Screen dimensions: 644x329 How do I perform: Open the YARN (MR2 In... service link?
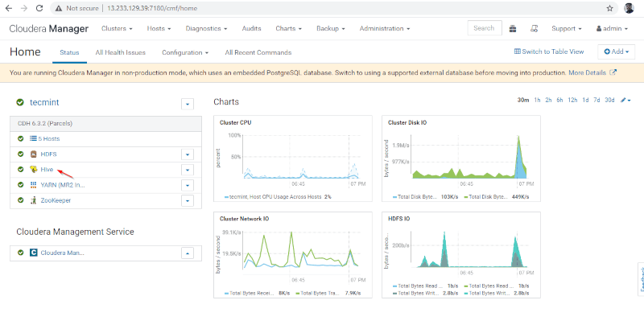(x=63, y=185)
